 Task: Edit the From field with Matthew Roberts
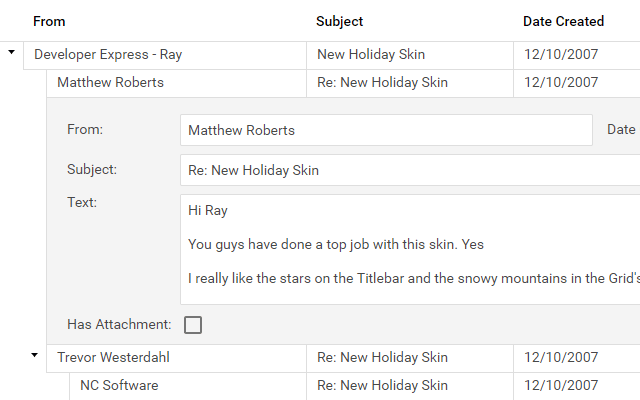click(386, 130)
